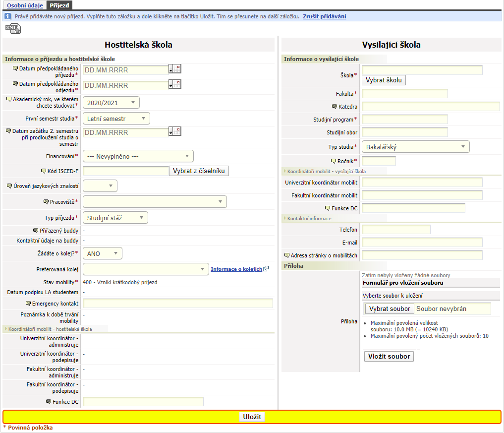This screenshot has height=433, width=504.
Task: Open Preferovaná kolej dropdown
Action: point(146,269)
